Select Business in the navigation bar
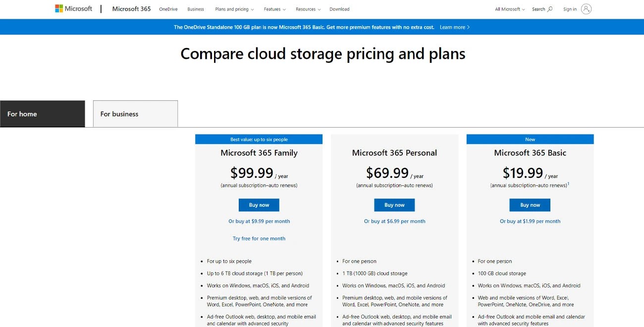The image size is (644, 327). (x=195, y=9)
